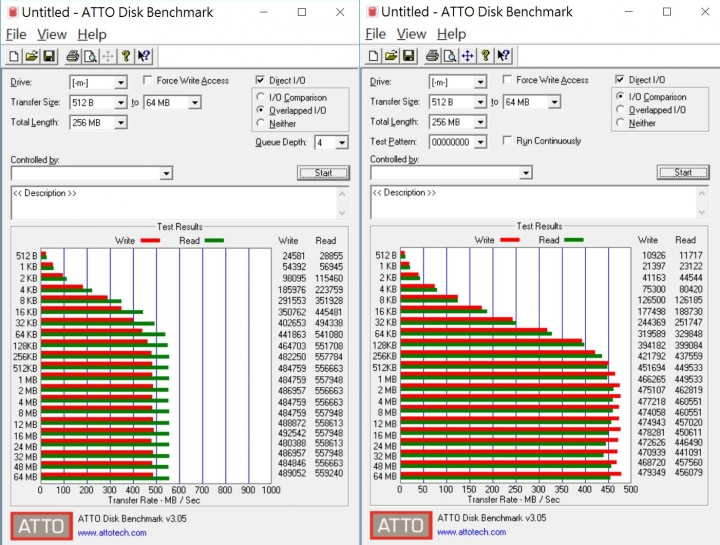Open Help menu in right window
Screen dimensions: 720x545
[x=451, y=34]
